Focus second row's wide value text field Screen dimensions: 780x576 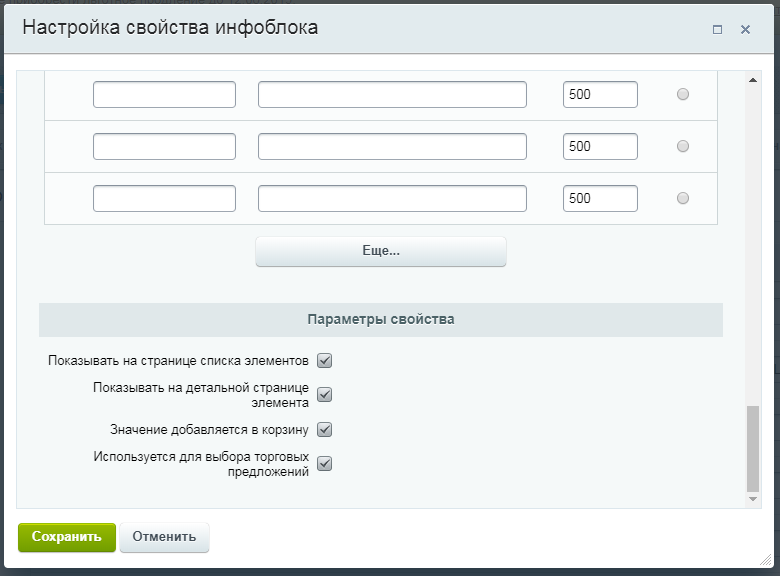[392, 146]
